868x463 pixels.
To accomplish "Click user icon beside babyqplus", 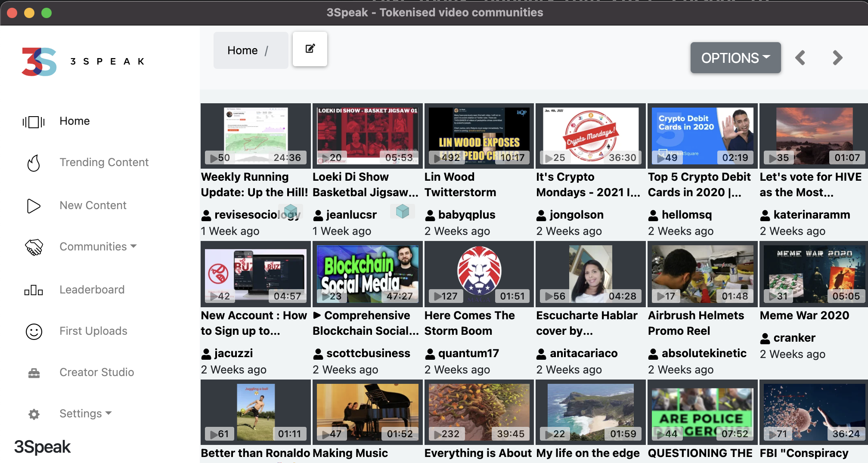I will click(x=430, y=215).
